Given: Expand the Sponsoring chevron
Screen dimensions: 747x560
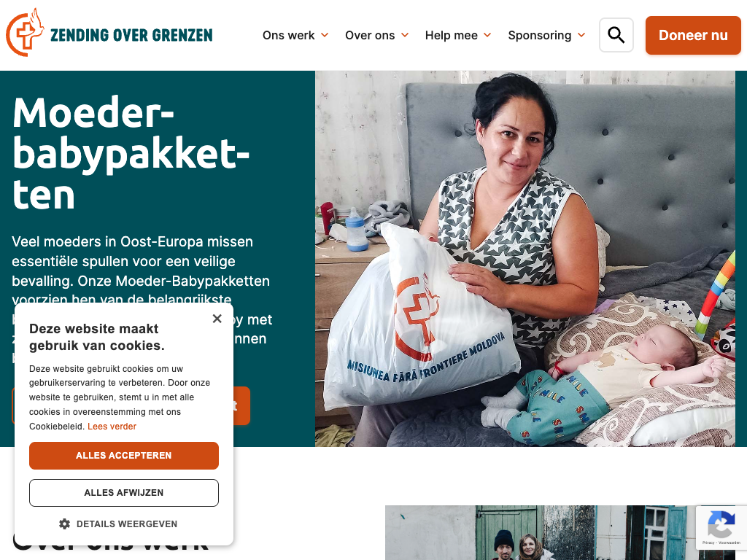Looking at the screenshot, I should point(581,35).
